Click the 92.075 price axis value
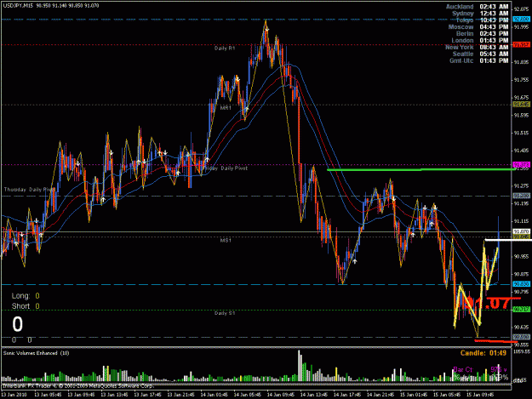The width and height of the screenshot is (532, 399). click(x=522, y=9)
